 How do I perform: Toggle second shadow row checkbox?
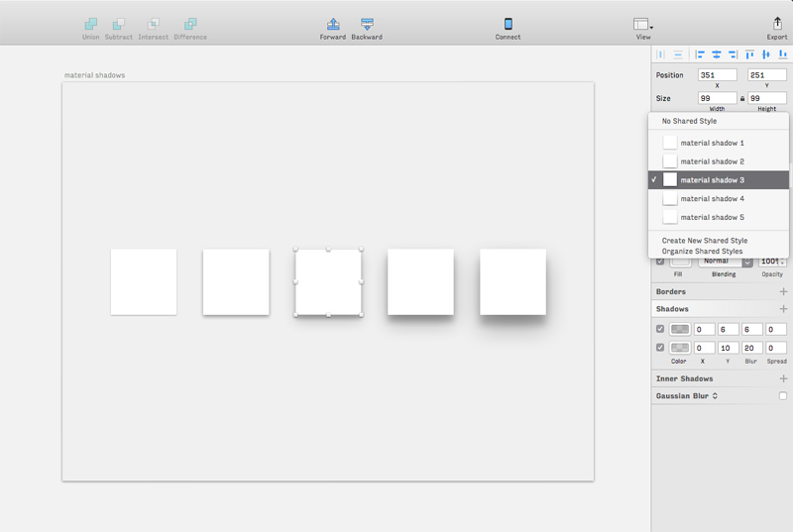tap(660, 348)
